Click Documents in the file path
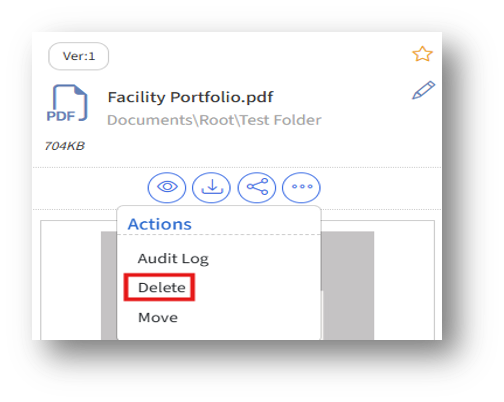The width and height of the screenshot is (504, 402). click(150, 120)
